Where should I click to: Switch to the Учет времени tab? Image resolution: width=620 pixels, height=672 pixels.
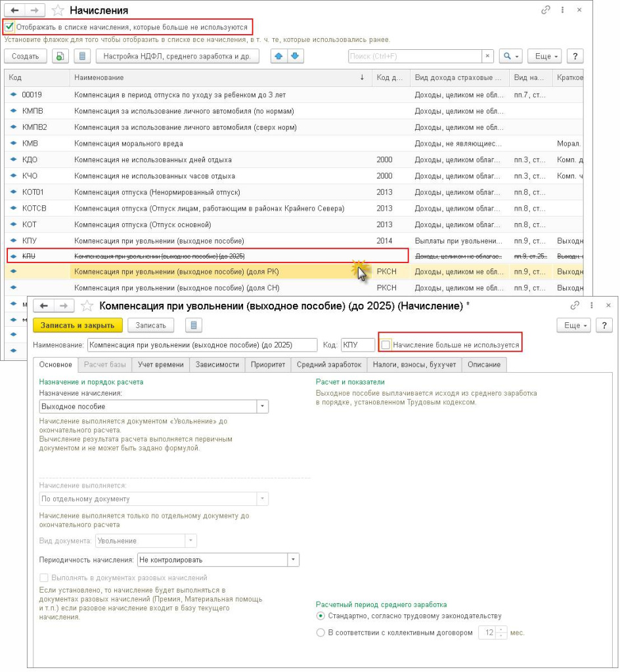[161, 365]
